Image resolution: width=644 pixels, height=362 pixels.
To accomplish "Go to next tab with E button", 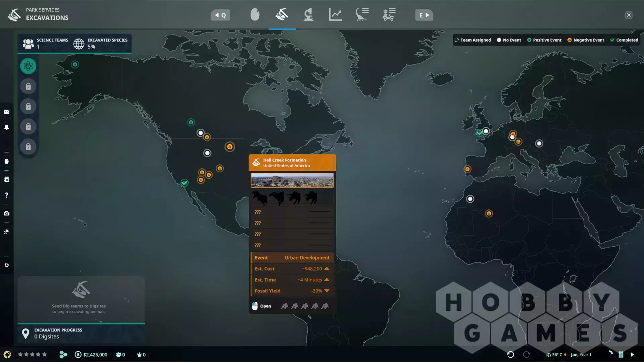I will pos(424,15).
